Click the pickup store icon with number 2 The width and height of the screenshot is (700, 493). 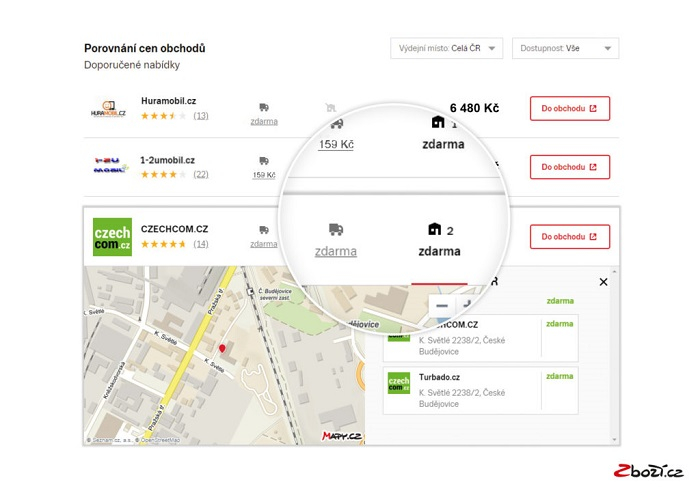[x=434, y=229]
